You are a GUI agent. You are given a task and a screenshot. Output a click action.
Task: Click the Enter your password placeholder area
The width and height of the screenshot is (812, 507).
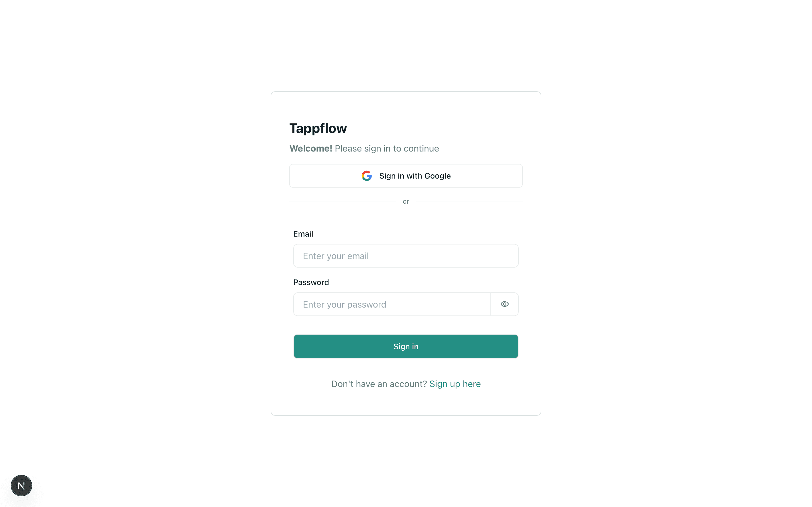click(x=344, y=304)
